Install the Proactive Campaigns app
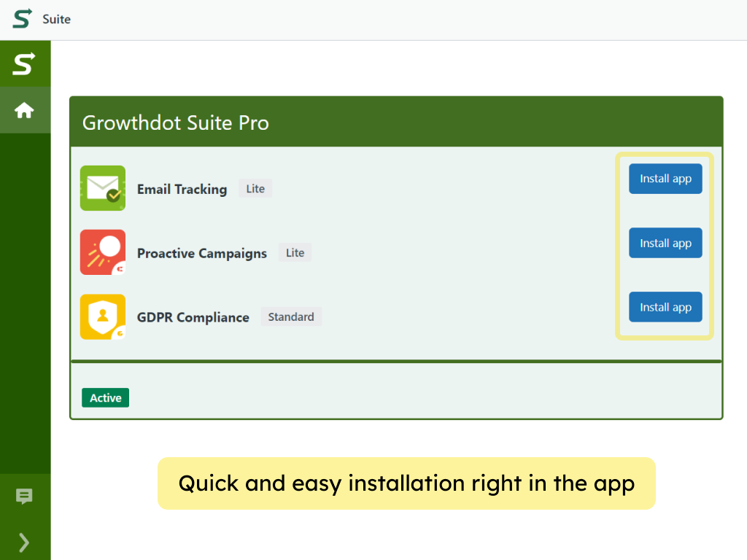 click(x=665, y=243)
